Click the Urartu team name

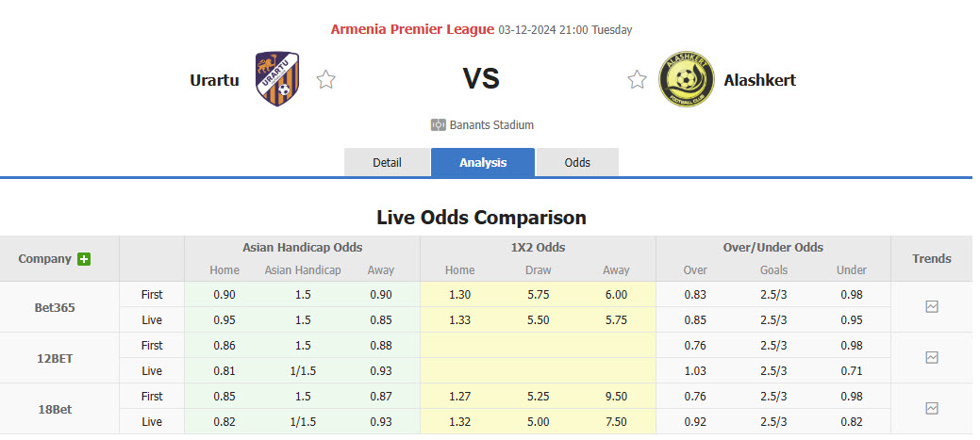coord(214,80)
